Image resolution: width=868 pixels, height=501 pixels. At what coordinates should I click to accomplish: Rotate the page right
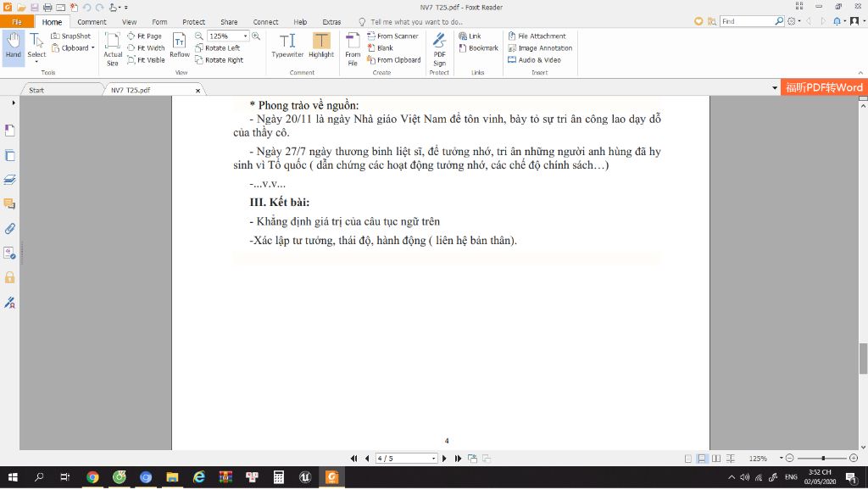220,60
